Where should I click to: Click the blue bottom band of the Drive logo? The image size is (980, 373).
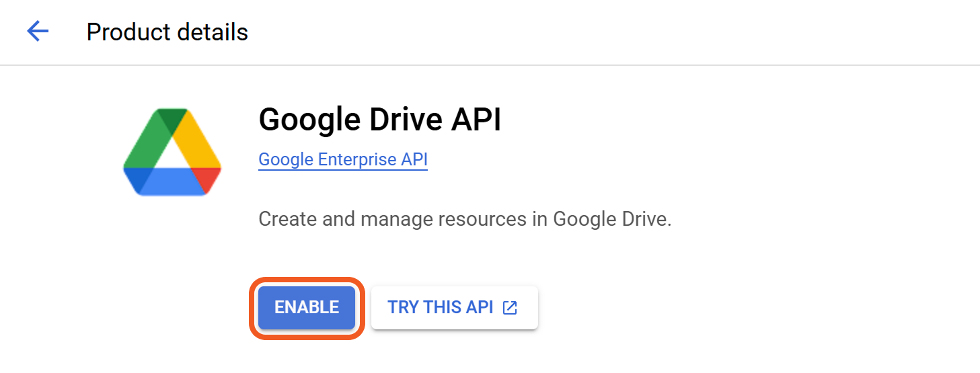coord(172,181)
